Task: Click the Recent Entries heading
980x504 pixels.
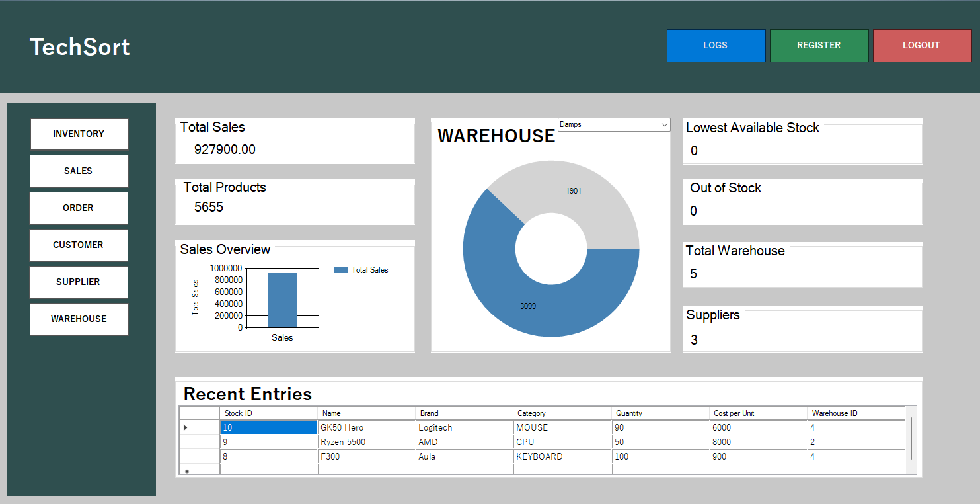Action: click(248, 394)
